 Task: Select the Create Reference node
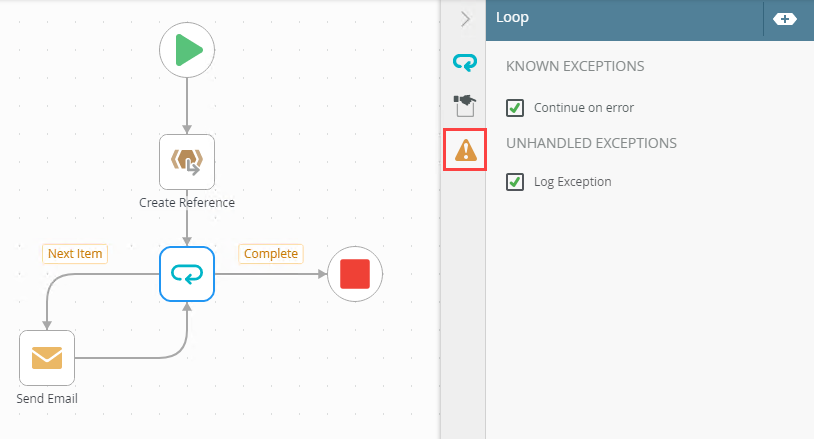[x=187, y=162]
